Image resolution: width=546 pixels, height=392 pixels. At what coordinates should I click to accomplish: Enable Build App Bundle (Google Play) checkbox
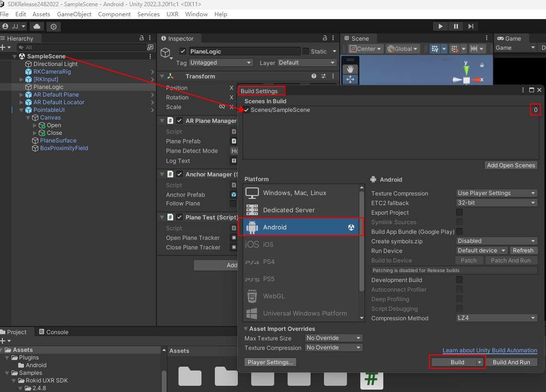click(x=459, y=232)
